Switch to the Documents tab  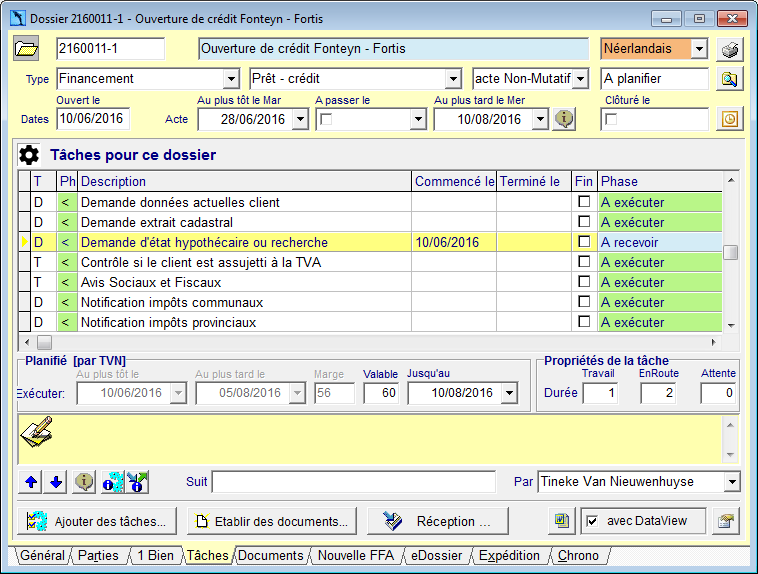[271, 556]
